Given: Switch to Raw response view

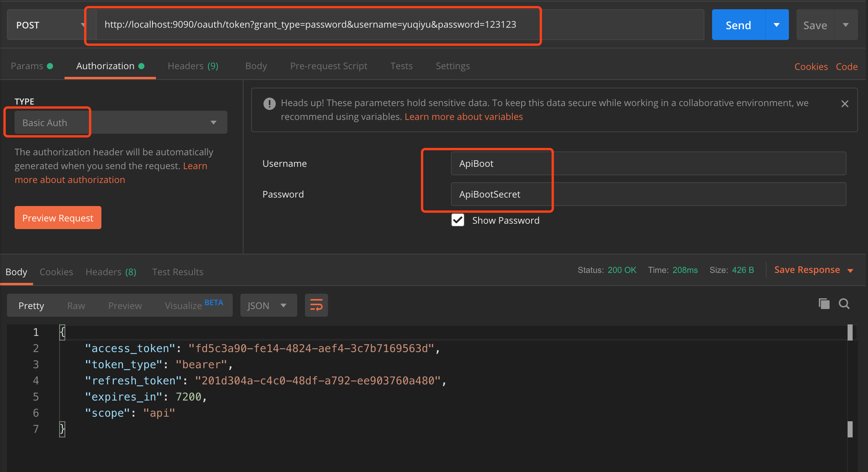Looking at the screenshot, I should click(x=76, y=306).
